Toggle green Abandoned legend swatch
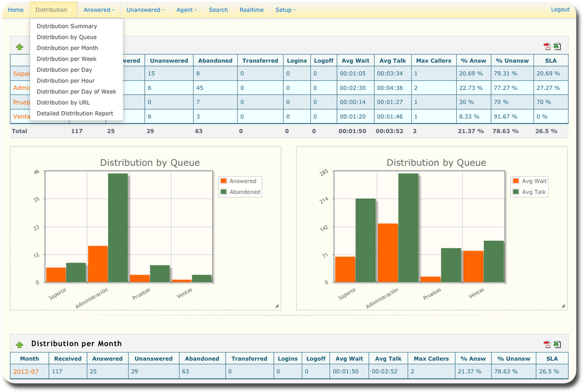This screenshot has height=392, width=584. (224, 192)
